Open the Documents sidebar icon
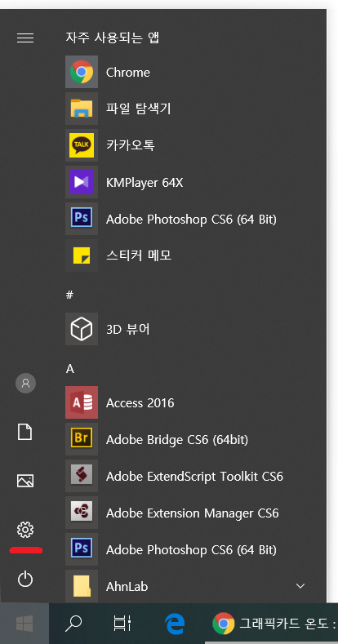The width and height of the screenshot is (338, 644). 25,432
